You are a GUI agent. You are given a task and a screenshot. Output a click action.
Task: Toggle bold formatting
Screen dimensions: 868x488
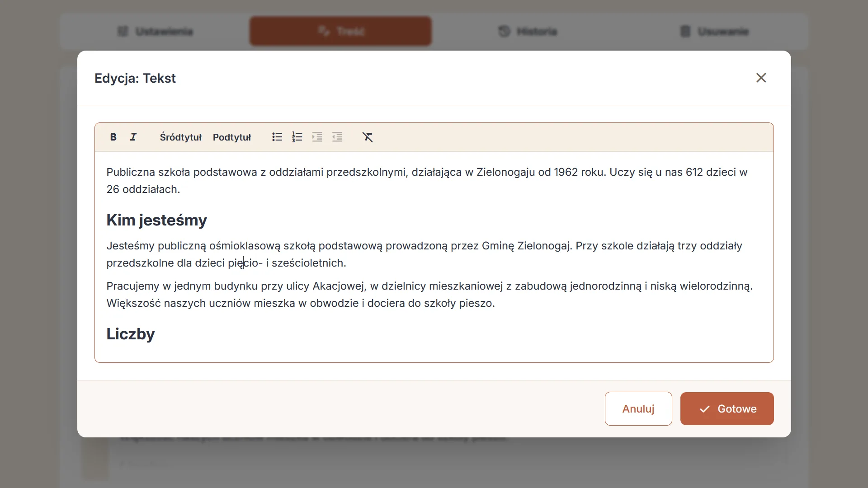[x=113, y=137]
